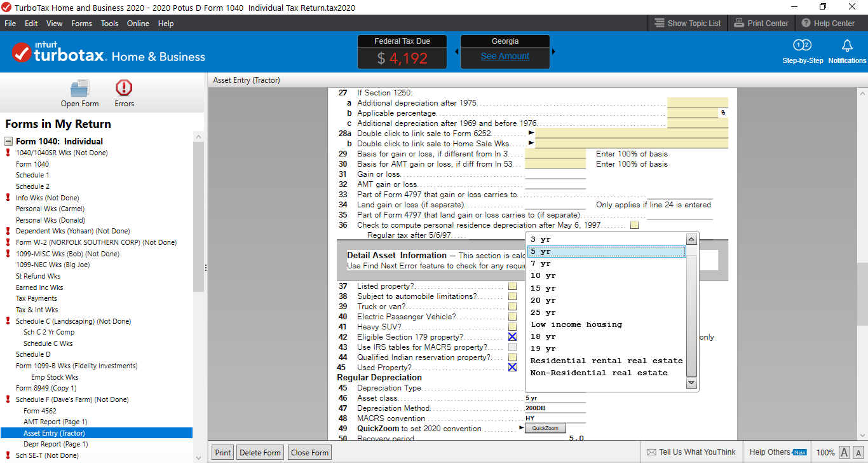Screen dimensions: 868x463
Task: Open the Help Center
Action: click(x=828, y=23)
